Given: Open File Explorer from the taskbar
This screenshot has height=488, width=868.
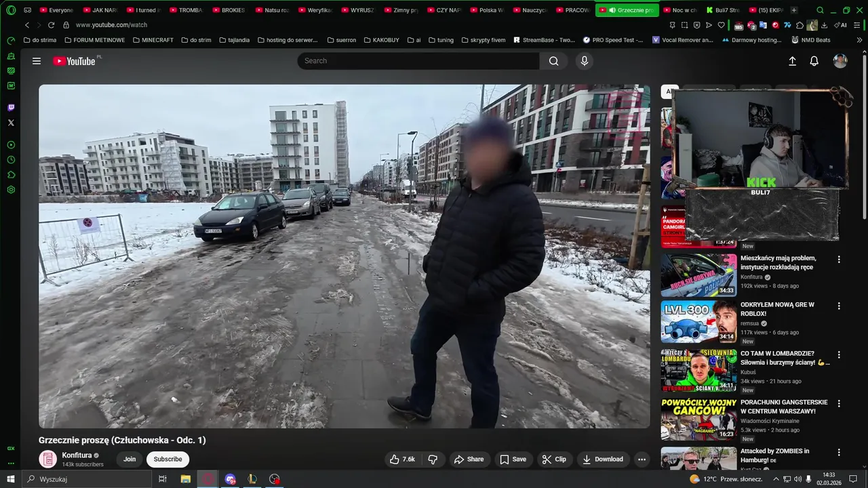Looking at the screenshot, I should [186, 479].
